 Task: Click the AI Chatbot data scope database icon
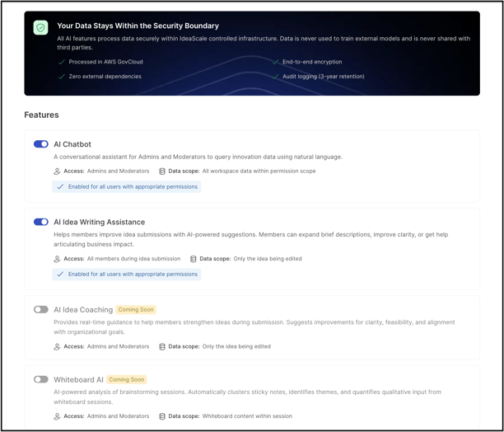(162, 171)
